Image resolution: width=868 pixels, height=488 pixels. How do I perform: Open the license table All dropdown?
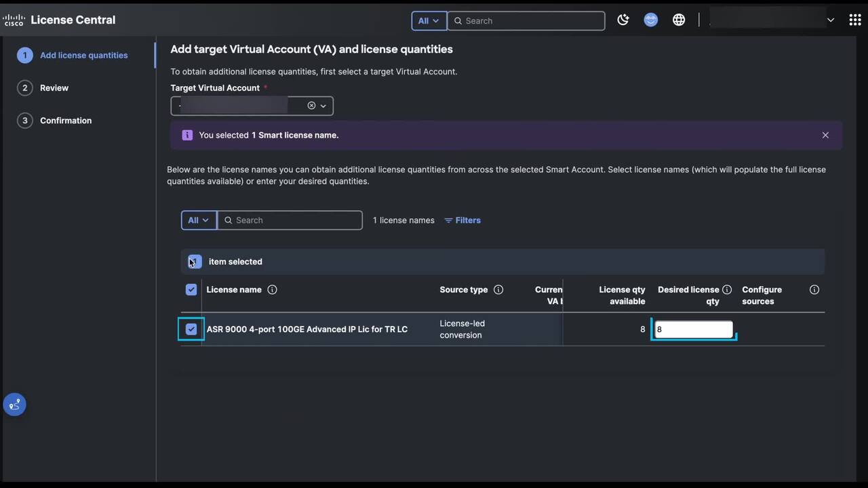pyautogui.click(x=199, y=220)
